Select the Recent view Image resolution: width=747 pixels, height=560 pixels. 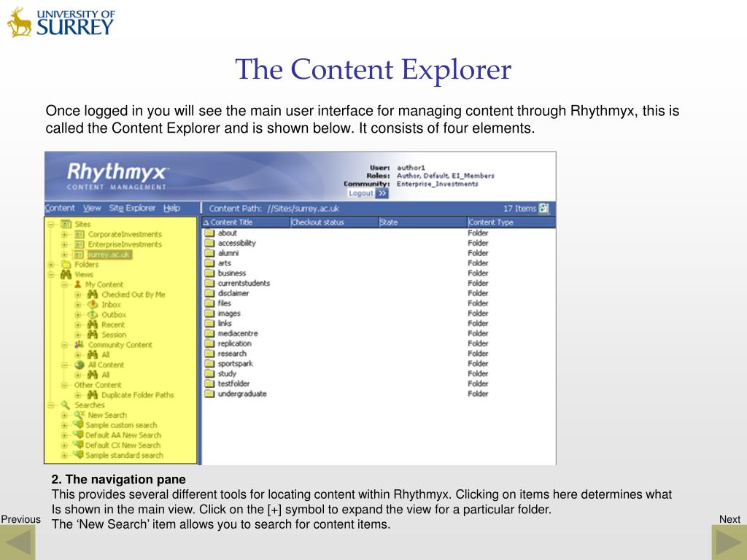click(x=113, y=324)
